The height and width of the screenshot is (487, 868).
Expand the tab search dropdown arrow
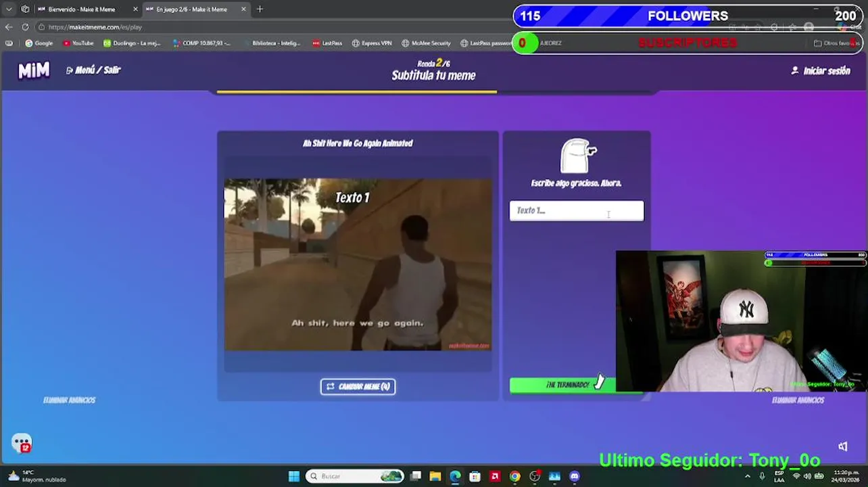(x=9, y=9)
